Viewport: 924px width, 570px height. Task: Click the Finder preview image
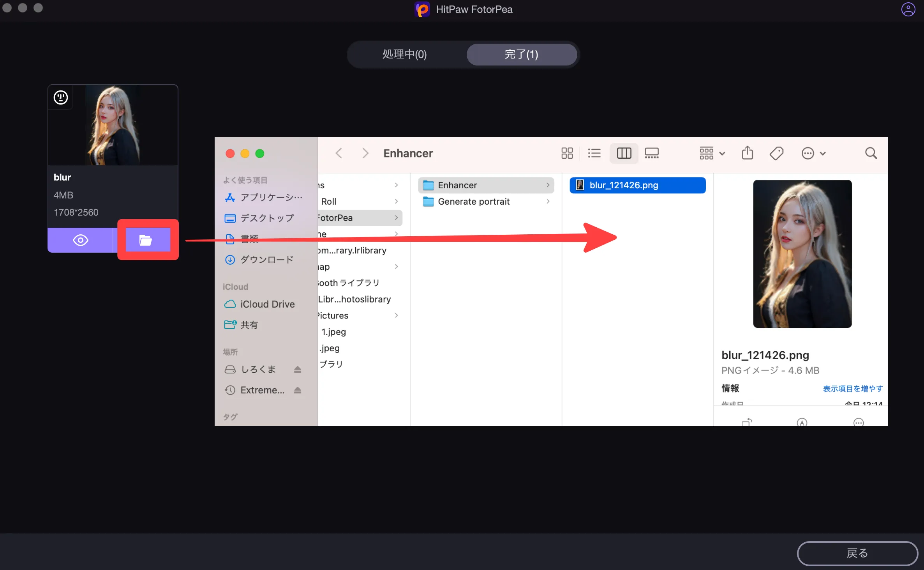[802, 254]
